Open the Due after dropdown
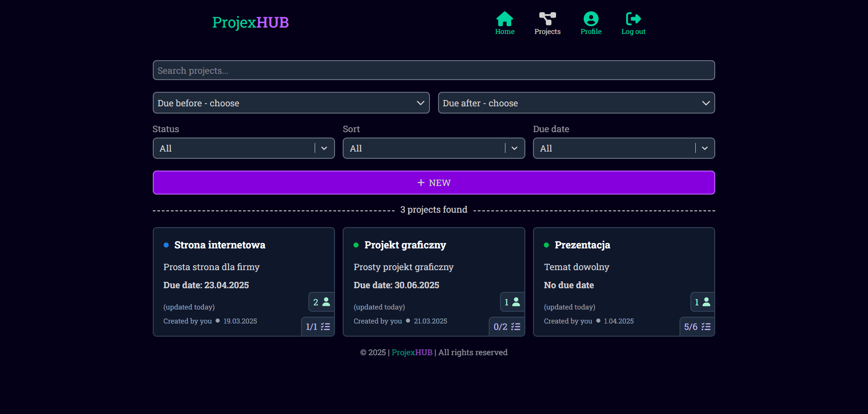The image size is (868, 414). tap(576, 103)
